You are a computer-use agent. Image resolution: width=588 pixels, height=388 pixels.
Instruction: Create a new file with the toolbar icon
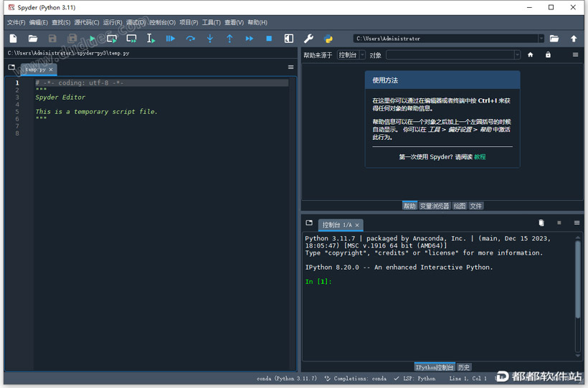13,38
